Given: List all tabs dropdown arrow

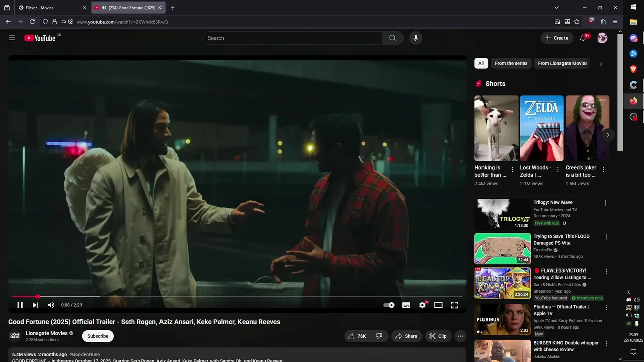Looking at the screenshot, I should coord(556,8).
